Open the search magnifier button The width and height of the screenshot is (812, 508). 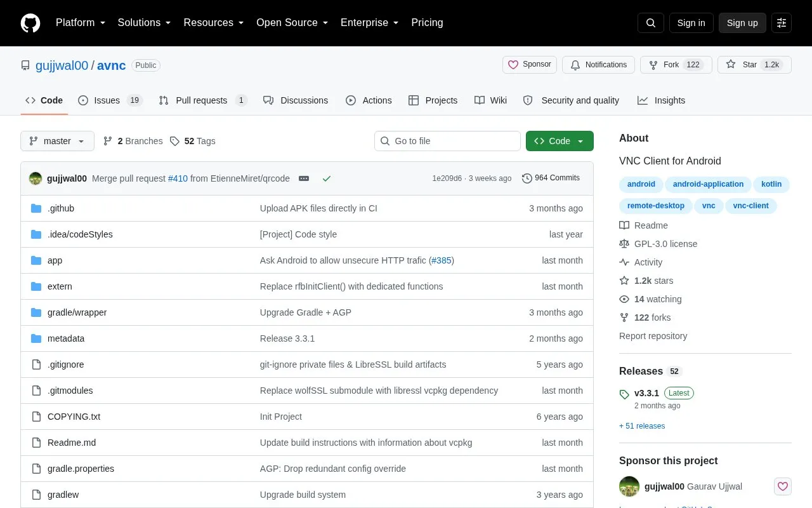point(651,23)
